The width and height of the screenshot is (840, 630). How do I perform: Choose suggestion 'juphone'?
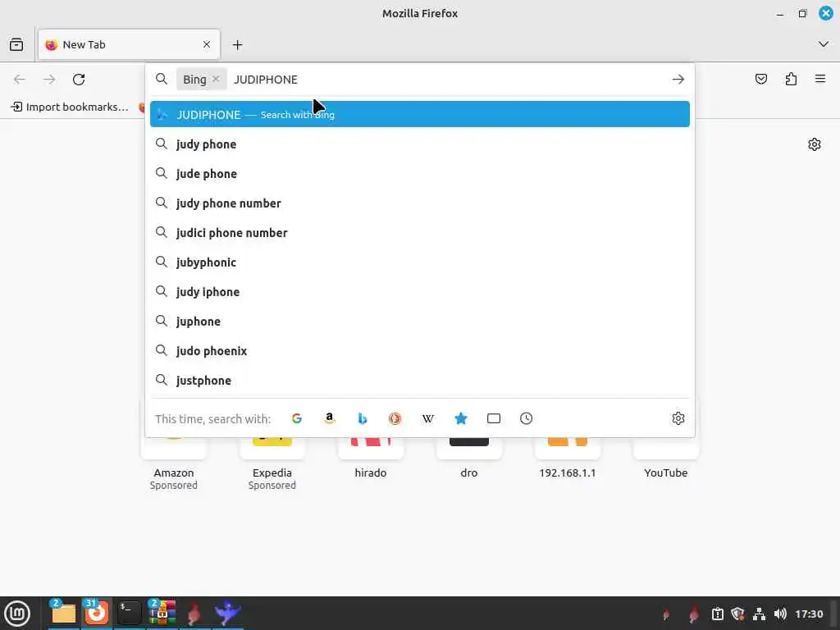(x=420, y=321)
